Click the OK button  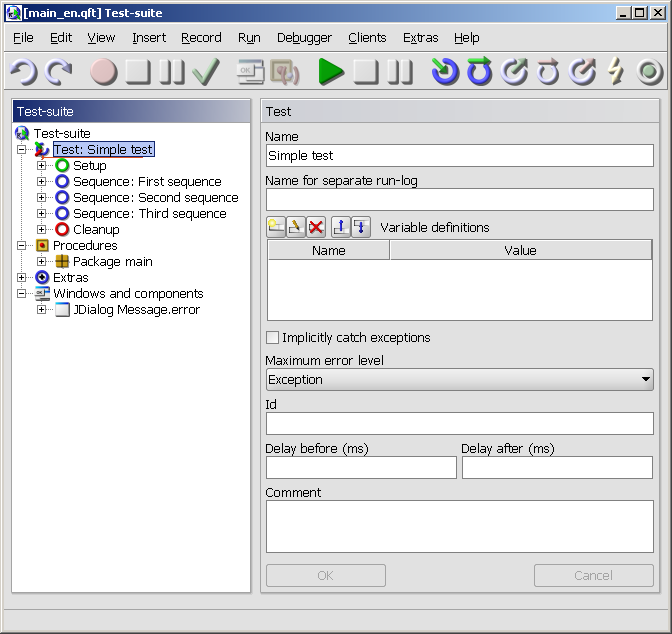pyautogui.click(x=326, y=575)
